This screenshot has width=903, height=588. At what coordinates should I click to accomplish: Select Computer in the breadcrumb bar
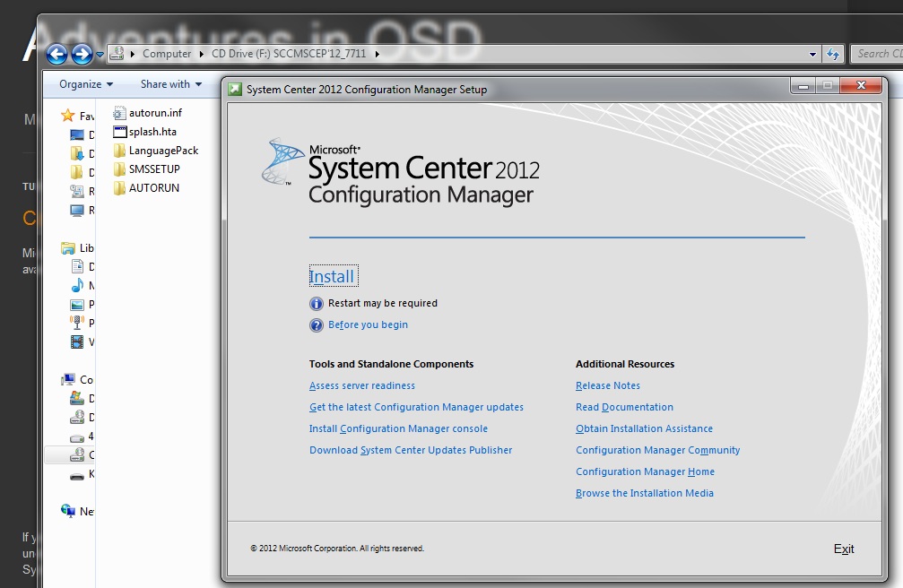pyautogui.click(x=165, y=54)
